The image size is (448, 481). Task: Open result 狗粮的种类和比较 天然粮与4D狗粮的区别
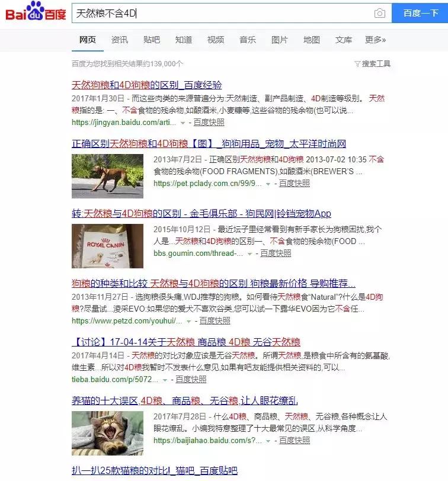pos(213,283)
